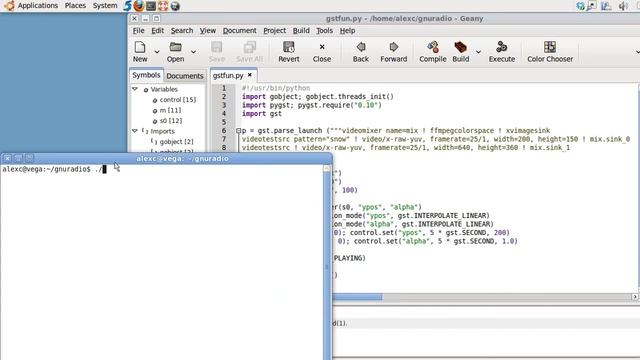Open the System menu in top panel
The height and width of the screenshot is (360, 640).
click(x=105, y=6)
